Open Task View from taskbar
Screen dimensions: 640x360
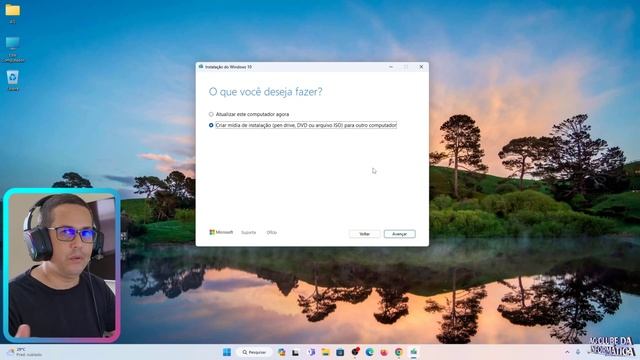click(296, 352)
